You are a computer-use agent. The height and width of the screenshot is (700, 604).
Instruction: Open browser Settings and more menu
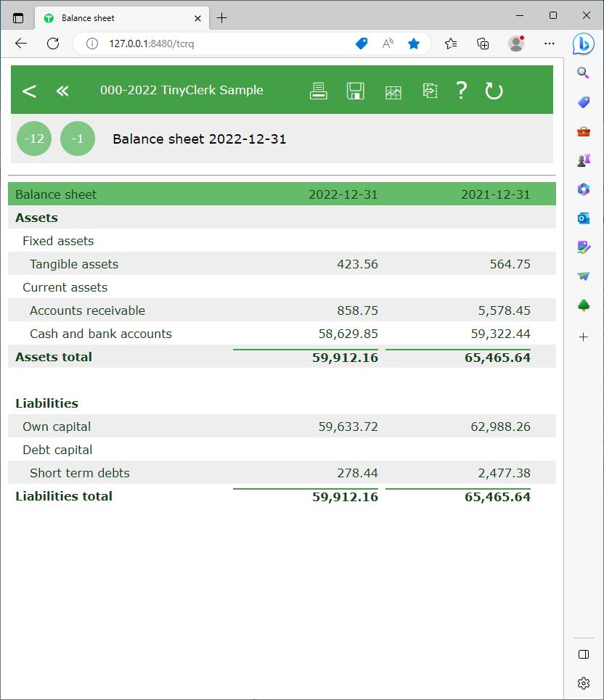(550, 44)
